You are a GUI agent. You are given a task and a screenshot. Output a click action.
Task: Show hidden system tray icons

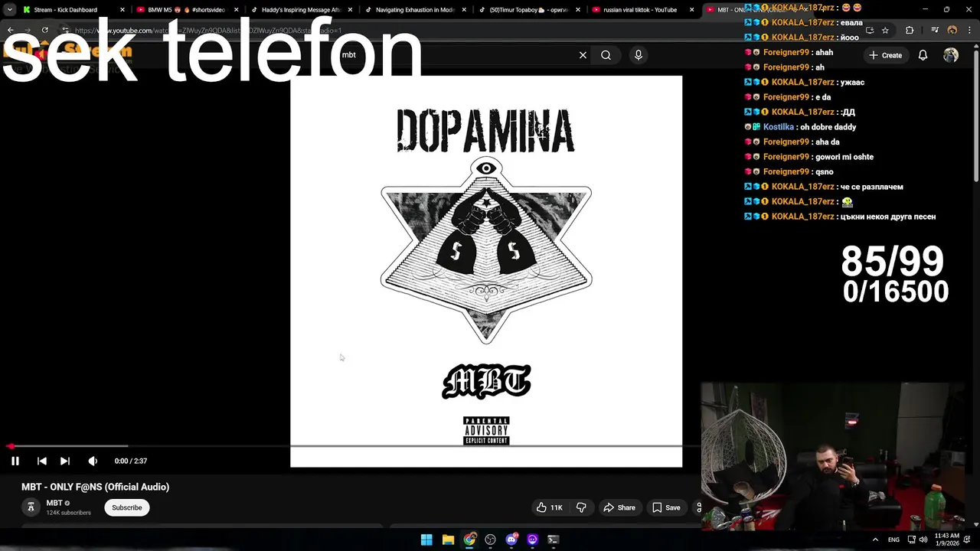[875, 540]
